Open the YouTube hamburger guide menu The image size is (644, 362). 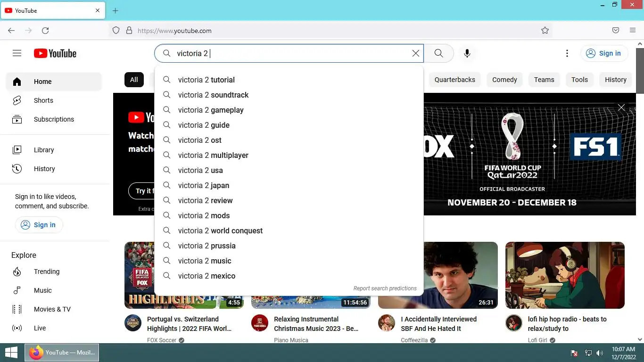[x=17, y=53]
